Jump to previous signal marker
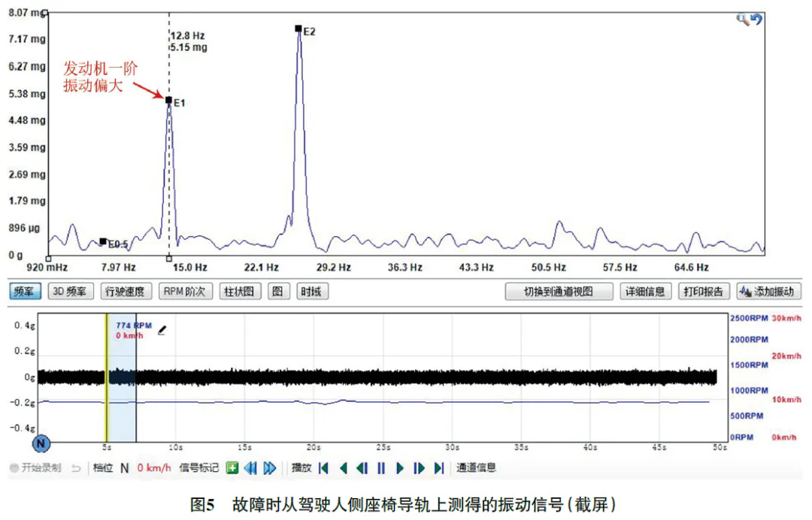This screenshot has height=520, width=812. 250,468
